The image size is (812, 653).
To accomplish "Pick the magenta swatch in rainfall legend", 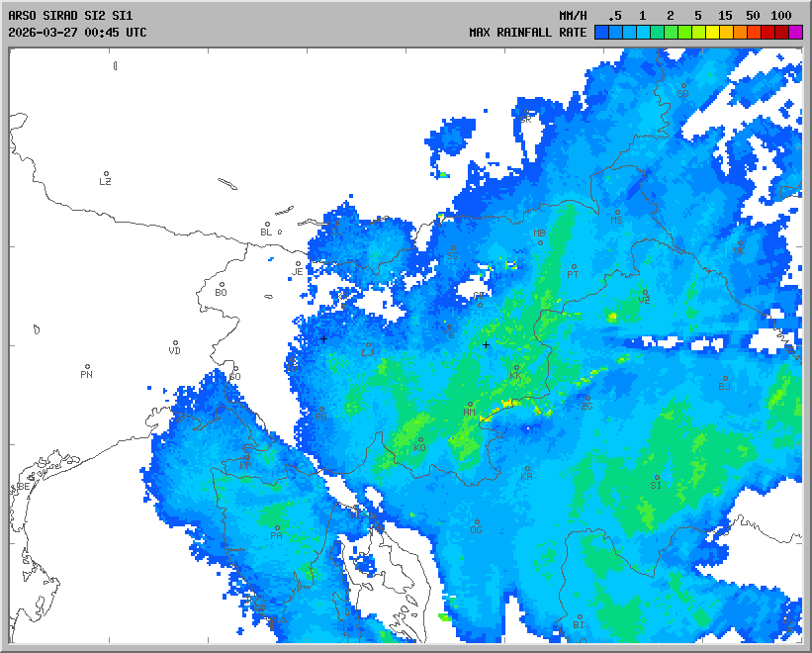I will pyautogui.click(x=795, y=32).
